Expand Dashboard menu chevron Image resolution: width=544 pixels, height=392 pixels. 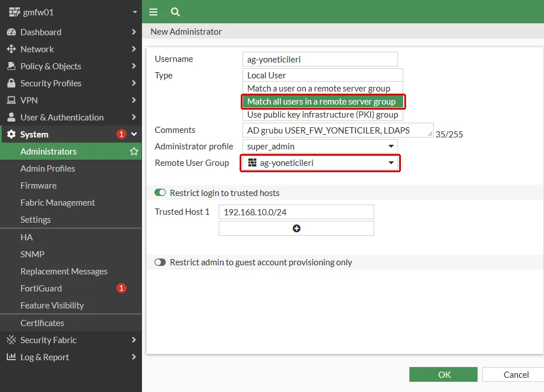(134, 32)
